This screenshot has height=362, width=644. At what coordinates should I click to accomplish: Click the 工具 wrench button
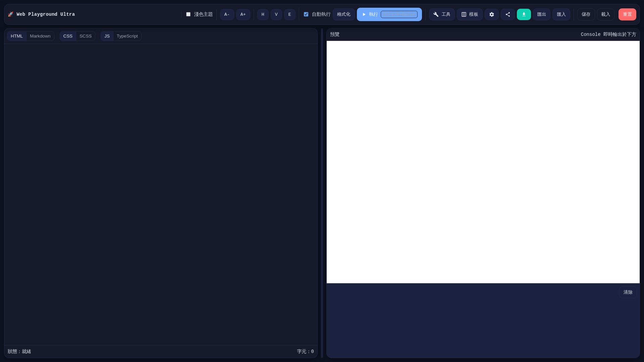(442, 14)
